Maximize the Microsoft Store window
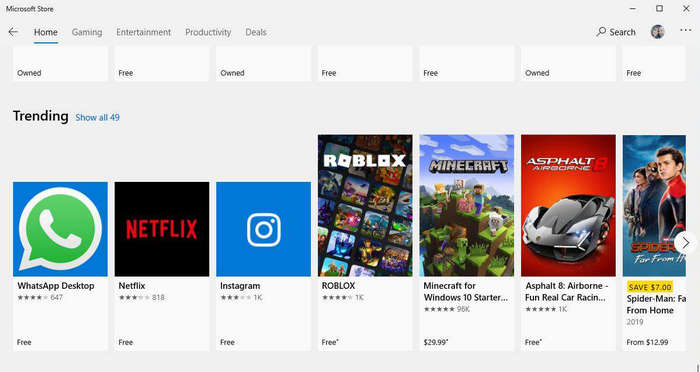Screen dimensions: 700x372 tap(659, 8)
